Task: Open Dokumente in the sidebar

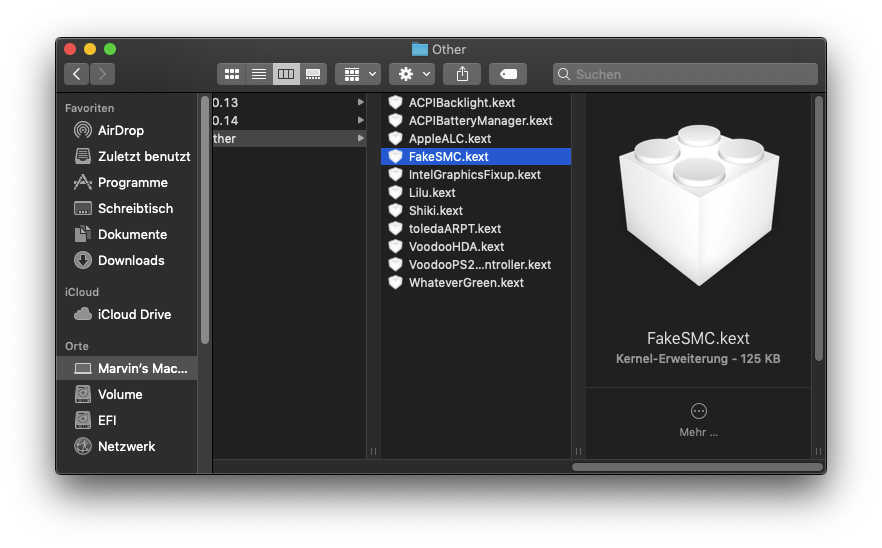Action: [x=127, y=234]
